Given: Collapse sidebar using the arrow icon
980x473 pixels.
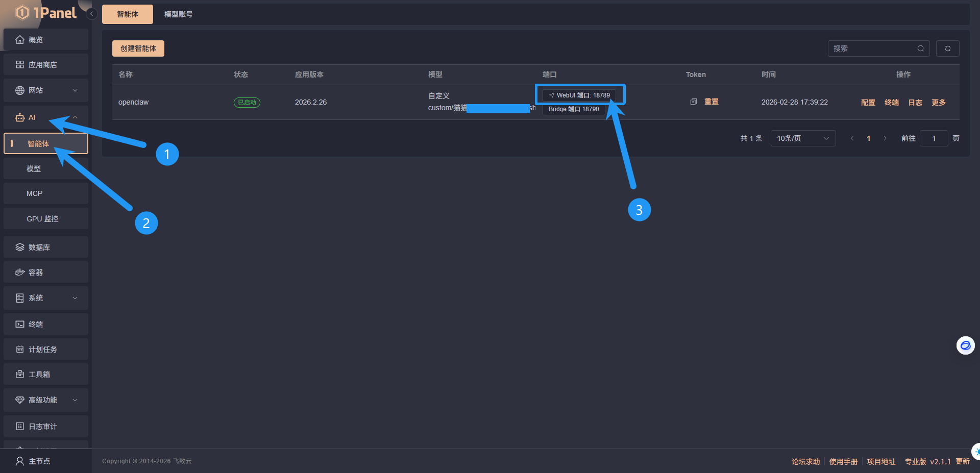Looking at the screenshot, I should [x=91, y=14].
